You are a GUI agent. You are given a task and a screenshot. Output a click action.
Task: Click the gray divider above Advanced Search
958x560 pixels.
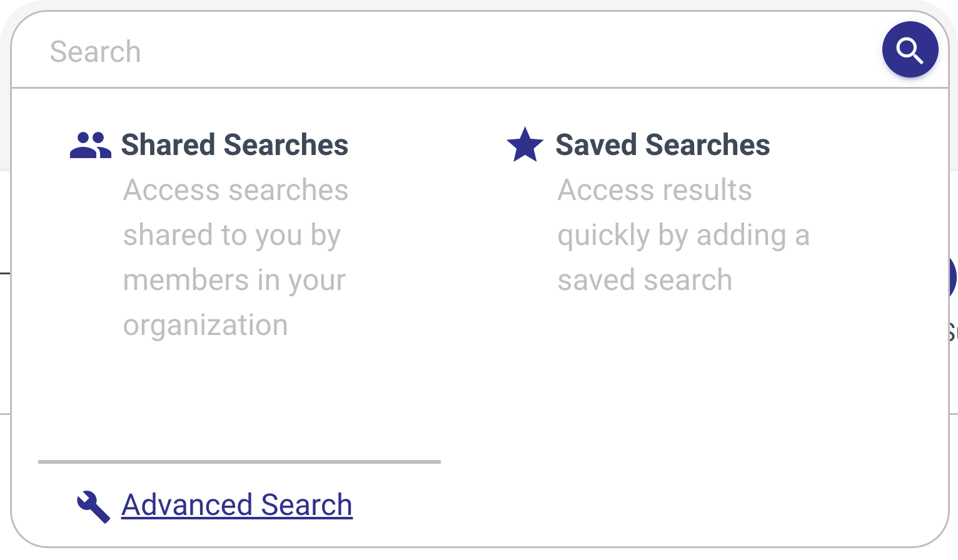[239, 462]
